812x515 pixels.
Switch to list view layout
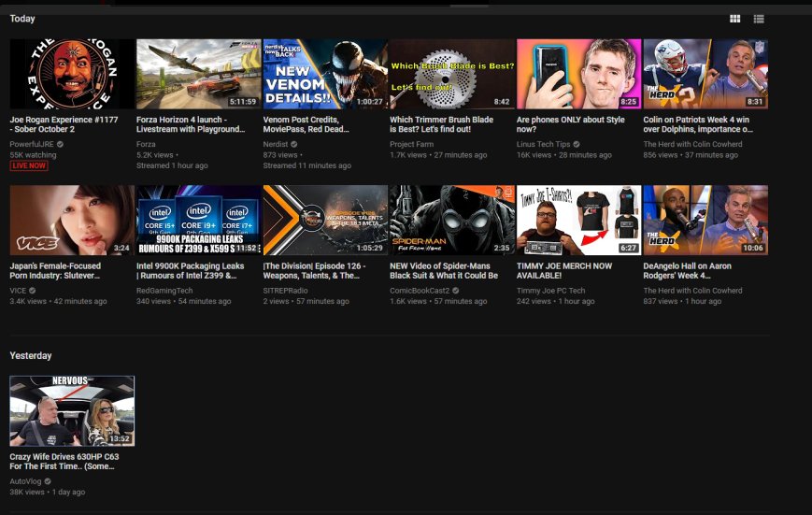[759, 20]
